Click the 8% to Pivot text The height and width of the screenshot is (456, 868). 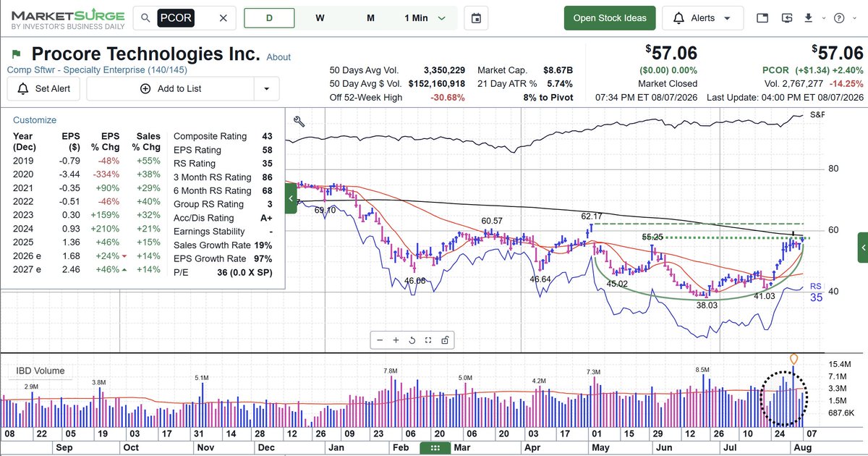pyautogui.click(x=550, y=98)
